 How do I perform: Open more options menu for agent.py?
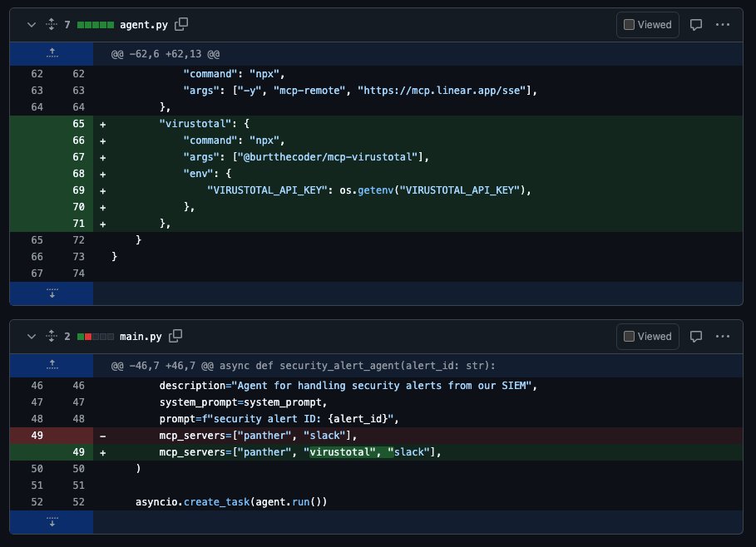pyautogui.click(x=722, y=25)
